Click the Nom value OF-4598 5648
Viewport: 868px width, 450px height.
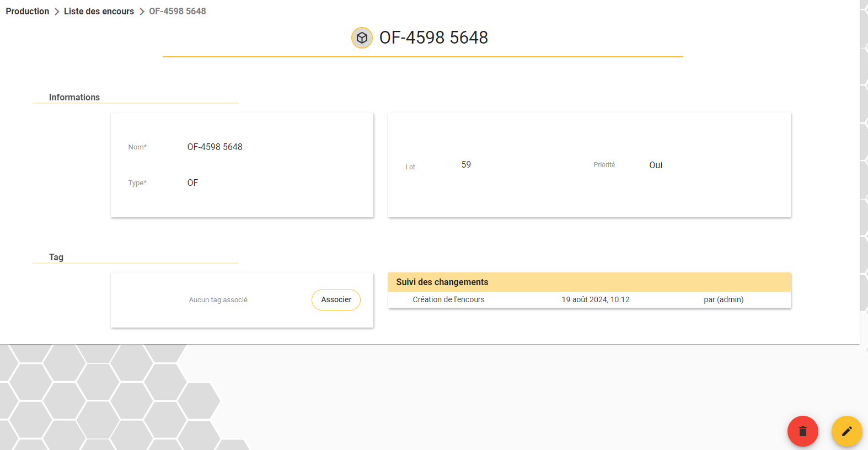(x=215, y=147)
